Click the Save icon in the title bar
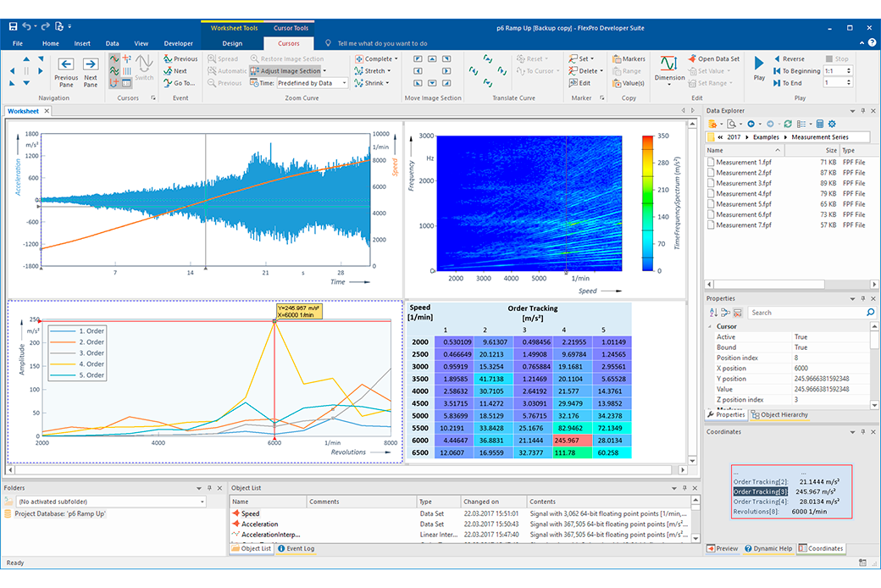 point(13,27)
